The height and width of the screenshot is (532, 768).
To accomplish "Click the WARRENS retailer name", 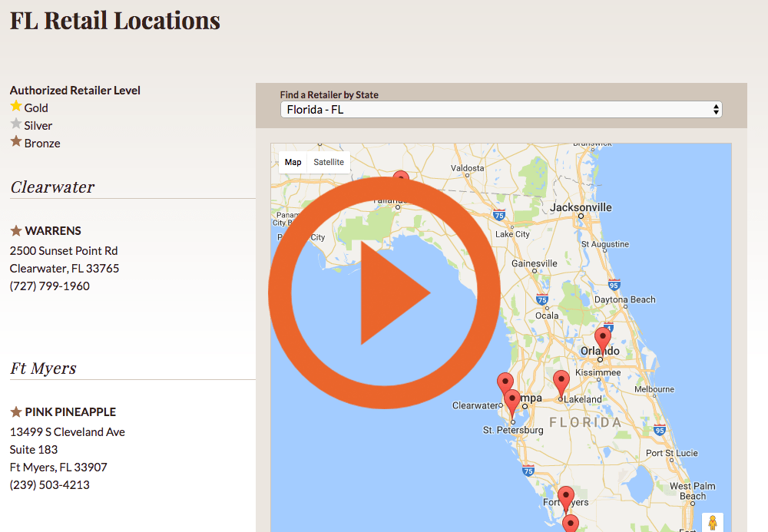I will [53, 230].
